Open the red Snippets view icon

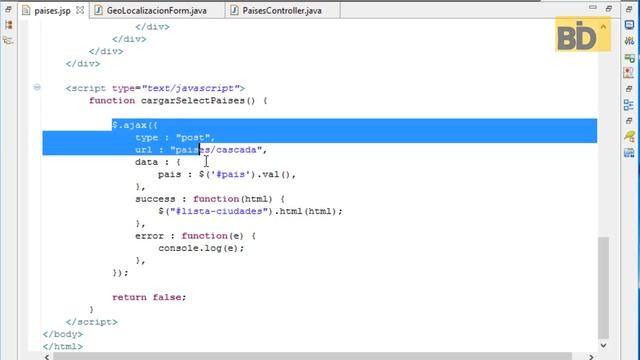[x=629, y=73]
